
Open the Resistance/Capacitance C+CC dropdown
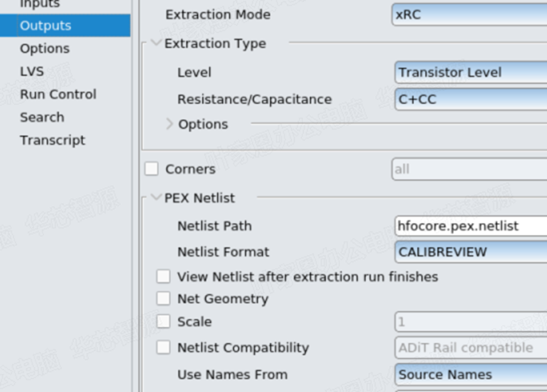[470, 99]
